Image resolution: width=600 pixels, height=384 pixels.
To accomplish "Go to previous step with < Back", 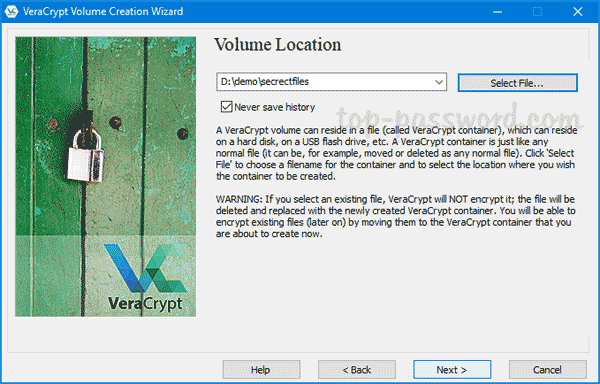I will [x=357, y=370].
